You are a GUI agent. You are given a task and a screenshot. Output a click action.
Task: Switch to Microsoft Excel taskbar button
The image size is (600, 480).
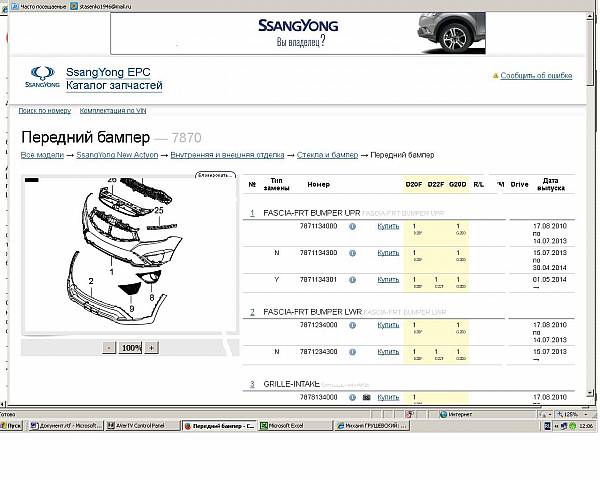coord(295,426)
